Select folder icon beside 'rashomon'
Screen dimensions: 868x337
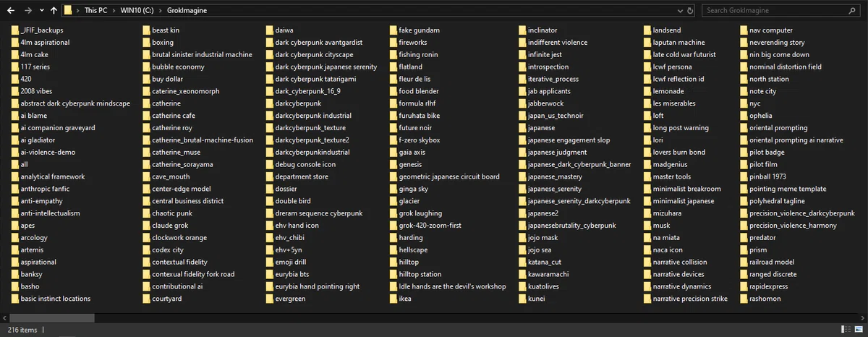pos(744,299)
